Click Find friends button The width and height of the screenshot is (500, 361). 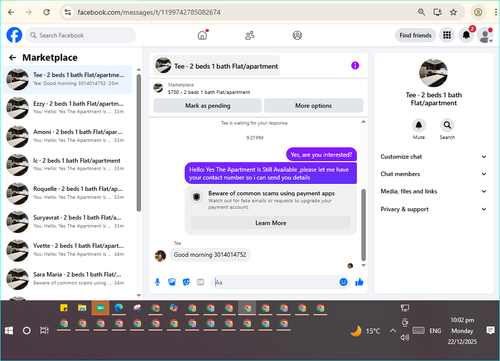pos(415,35)
